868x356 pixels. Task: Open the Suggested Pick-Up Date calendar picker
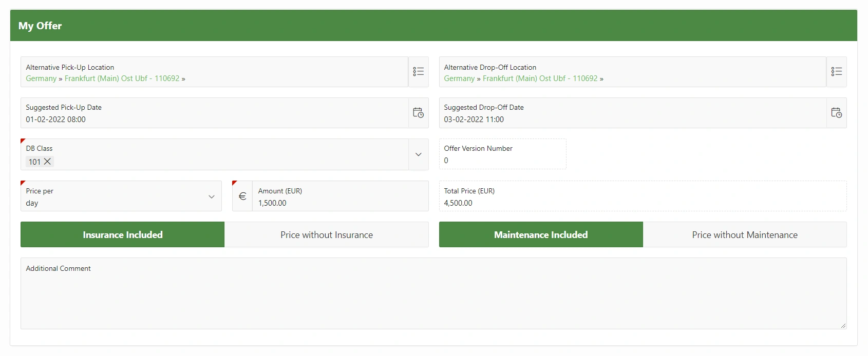pos(418,113)
